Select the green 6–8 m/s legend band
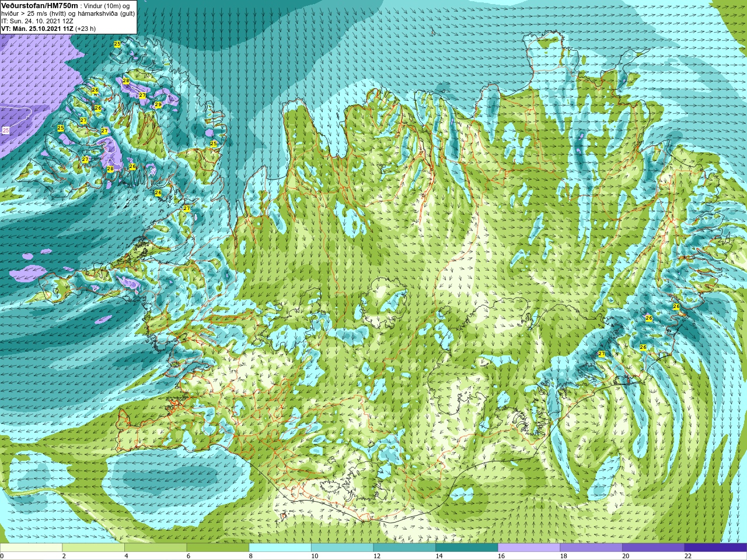 [218, 548]
